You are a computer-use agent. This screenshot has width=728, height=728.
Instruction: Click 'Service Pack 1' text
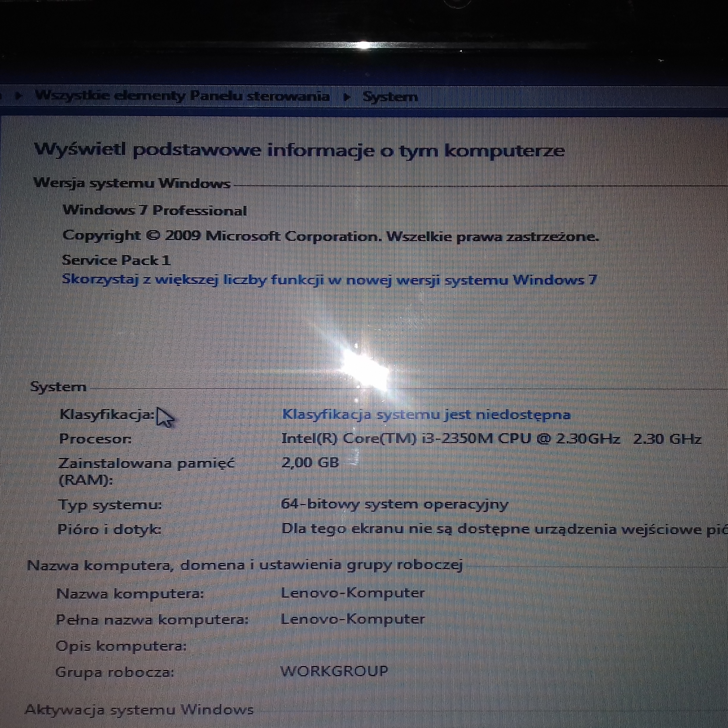[x=116, y=260]
